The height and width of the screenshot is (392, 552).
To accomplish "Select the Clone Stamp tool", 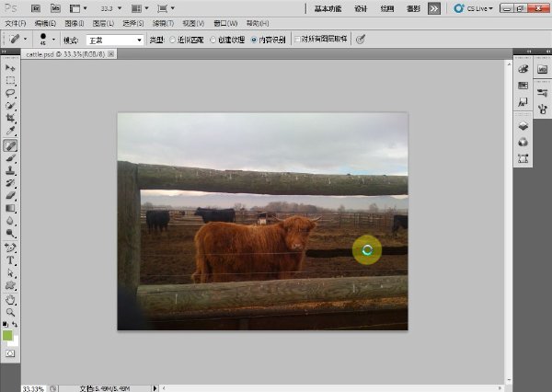I will (10, 171).
